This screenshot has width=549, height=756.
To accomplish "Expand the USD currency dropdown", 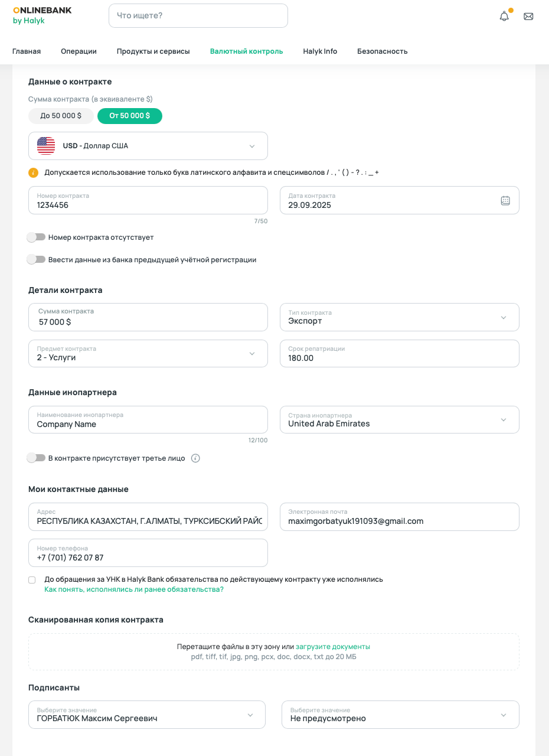I will 251,146.
